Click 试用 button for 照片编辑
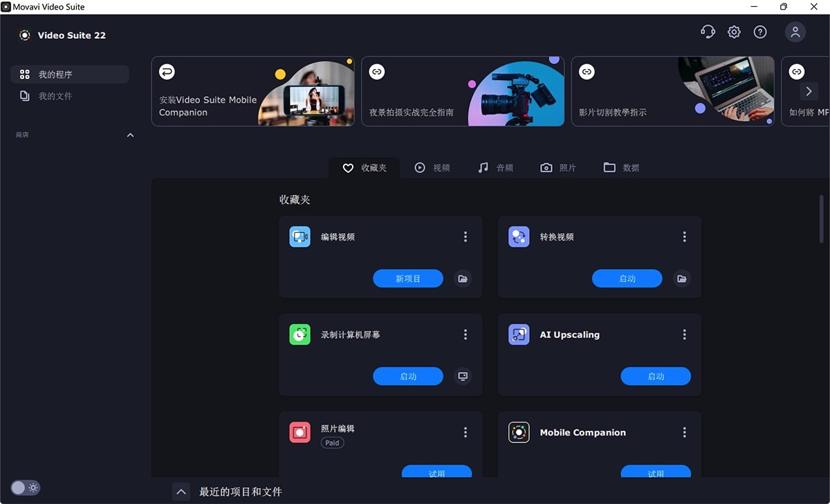 (x=436, y=472)
